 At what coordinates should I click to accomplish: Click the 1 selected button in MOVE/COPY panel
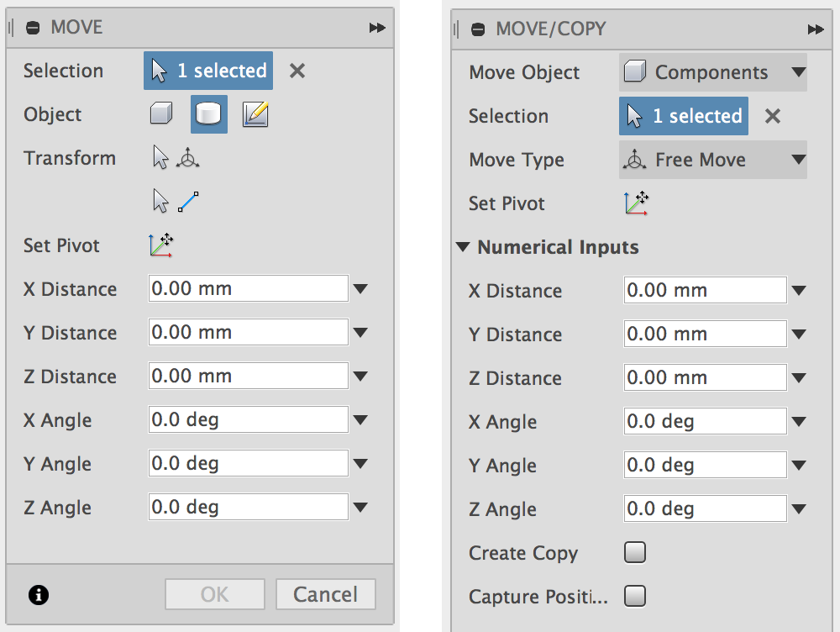(684, 116)
